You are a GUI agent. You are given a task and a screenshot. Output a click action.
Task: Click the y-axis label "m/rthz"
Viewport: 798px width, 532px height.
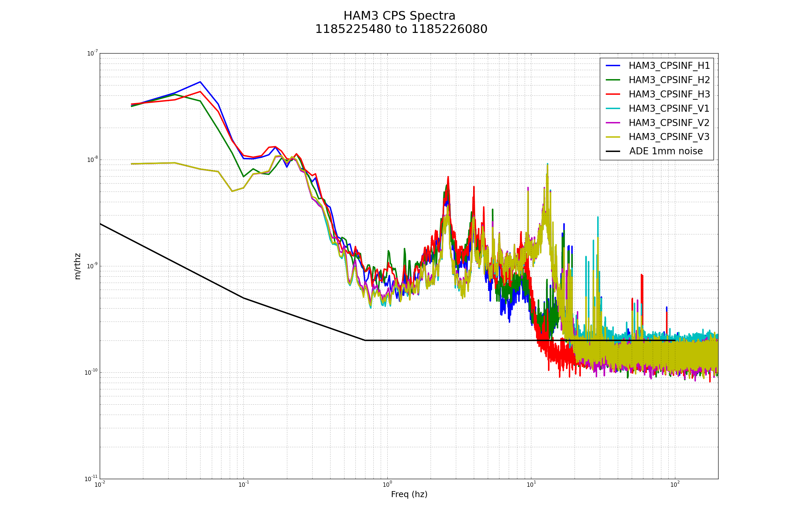click(77, 266)
